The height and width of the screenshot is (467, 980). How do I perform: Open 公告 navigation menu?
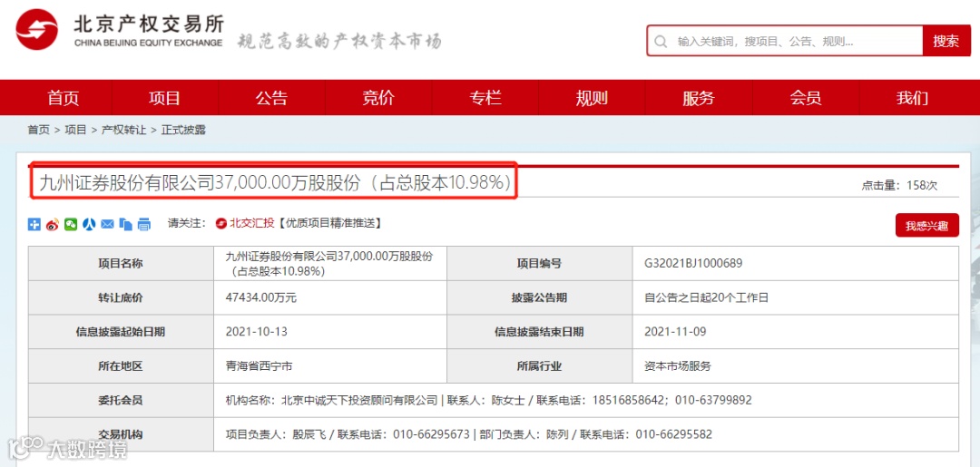(271, 98)
